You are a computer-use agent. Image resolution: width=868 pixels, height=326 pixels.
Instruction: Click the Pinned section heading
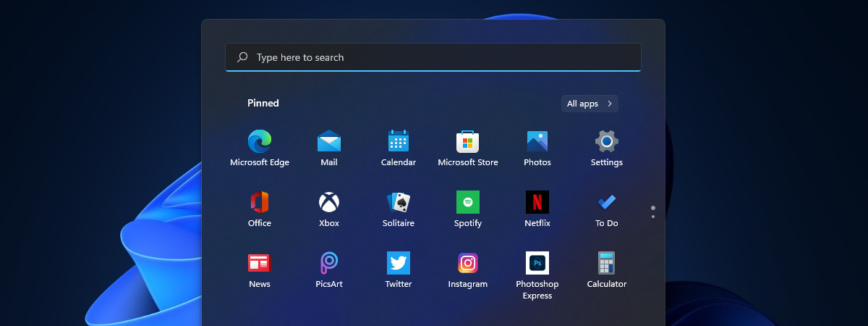[x=263, y=103]
